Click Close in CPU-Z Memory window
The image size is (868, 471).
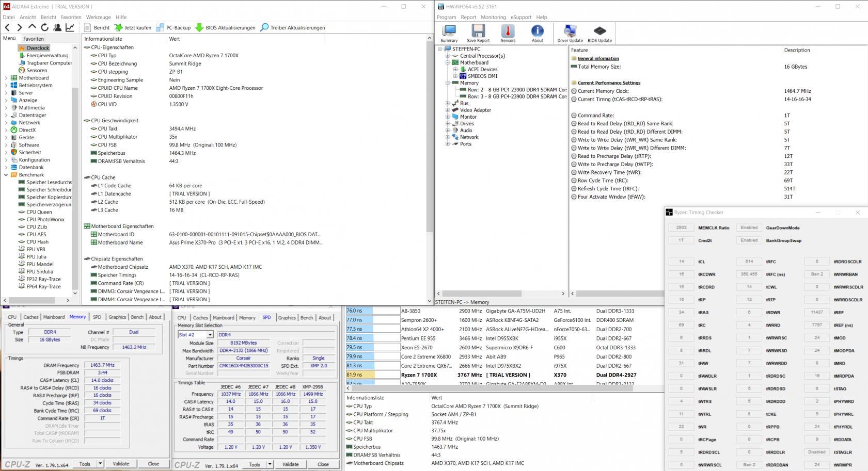pyautogui.click(x=153, y=464)
